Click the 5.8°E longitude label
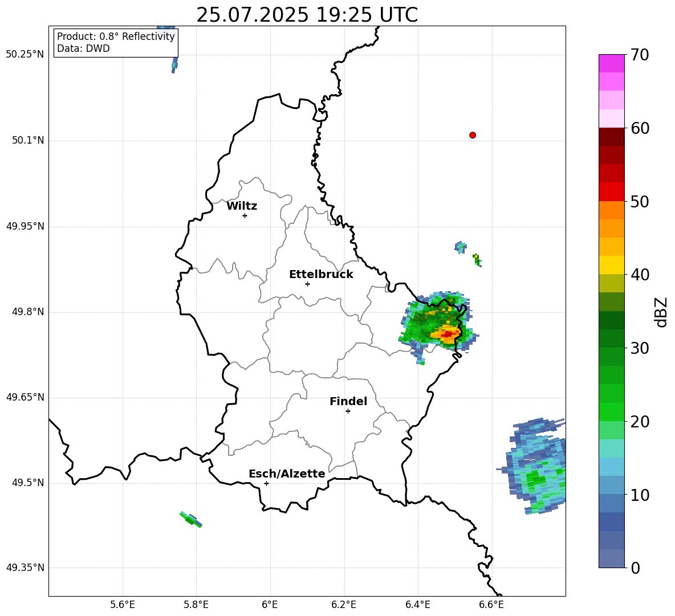This screenshot has width=675, height=616. [196, 605]
